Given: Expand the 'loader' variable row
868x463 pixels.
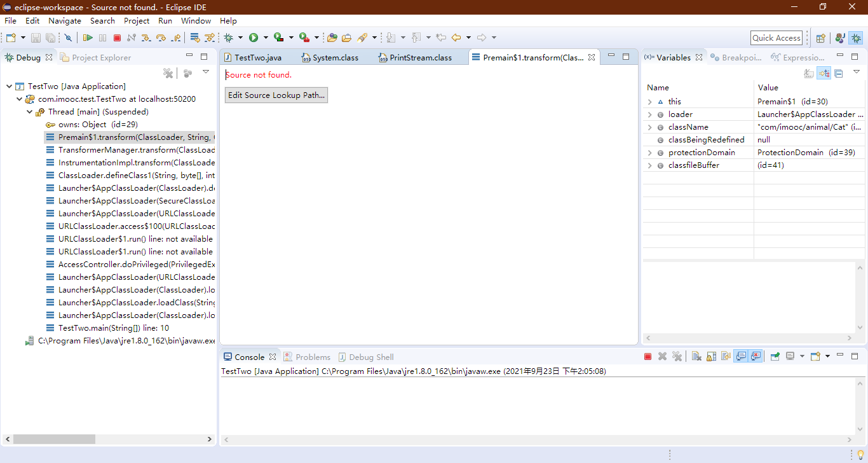Looking at the screenshot, I should (x=649, y=114).
